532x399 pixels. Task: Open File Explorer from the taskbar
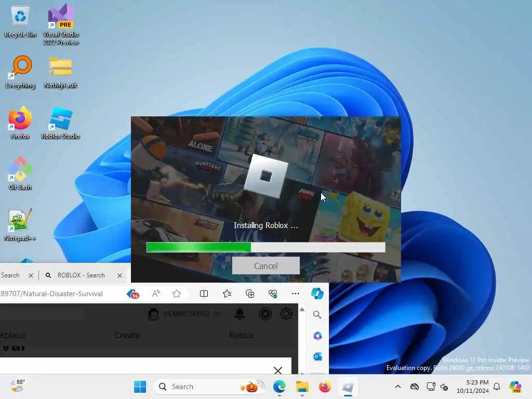pyautogui.click(x=302, y=387)
